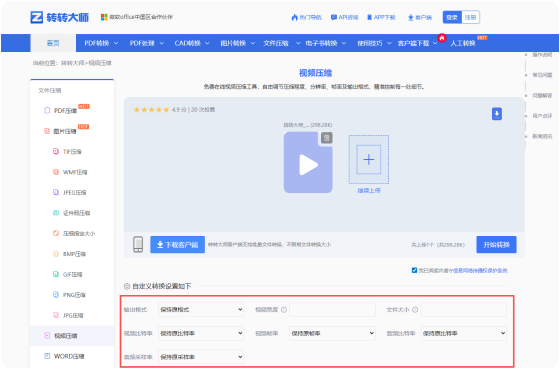Click the 登录 button
560x369 pixels.
click(452, 17)
